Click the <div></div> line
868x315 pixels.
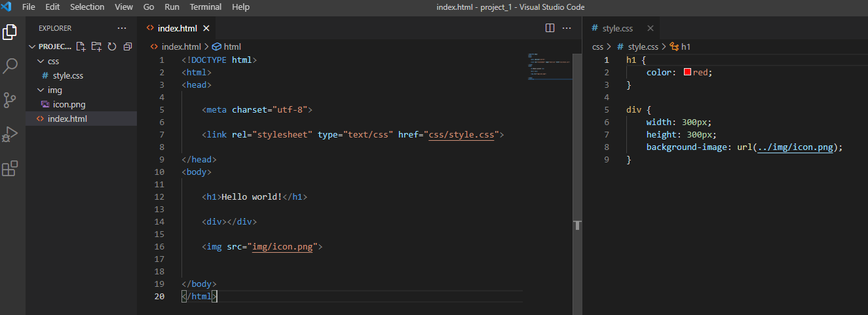pyautogui.click(x=230, y=221)
